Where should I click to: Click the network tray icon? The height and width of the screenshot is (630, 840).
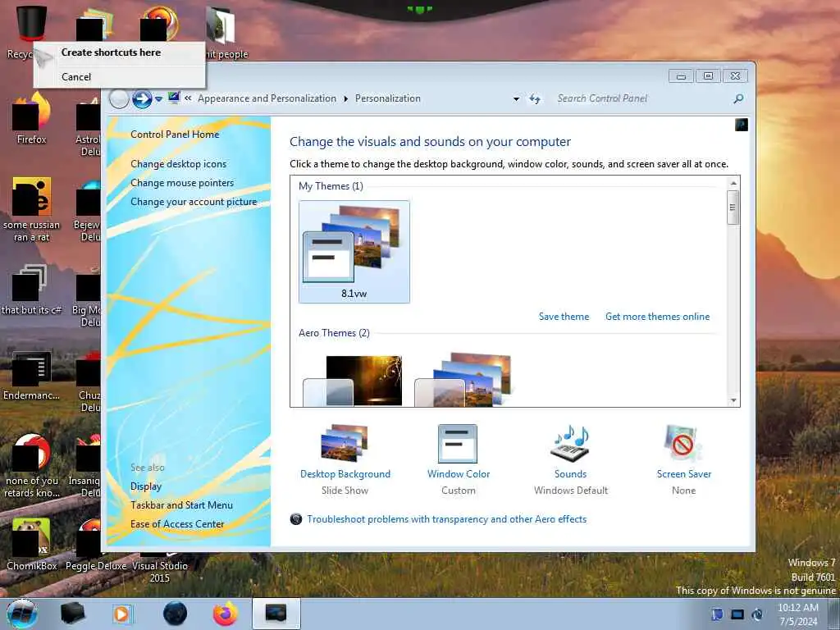click(x=737, y=614)
